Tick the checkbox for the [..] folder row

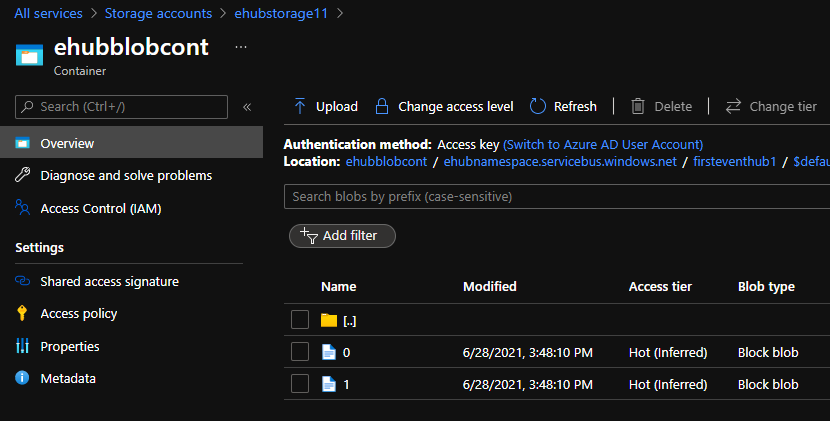click(x=300, y=320)
